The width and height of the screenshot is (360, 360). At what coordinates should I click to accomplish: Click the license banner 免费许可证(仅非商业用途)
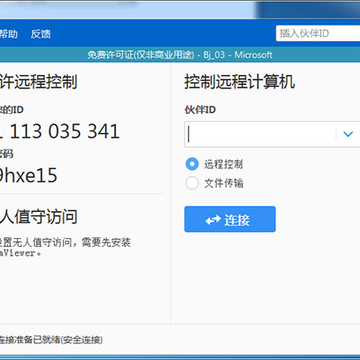point(141,55)
